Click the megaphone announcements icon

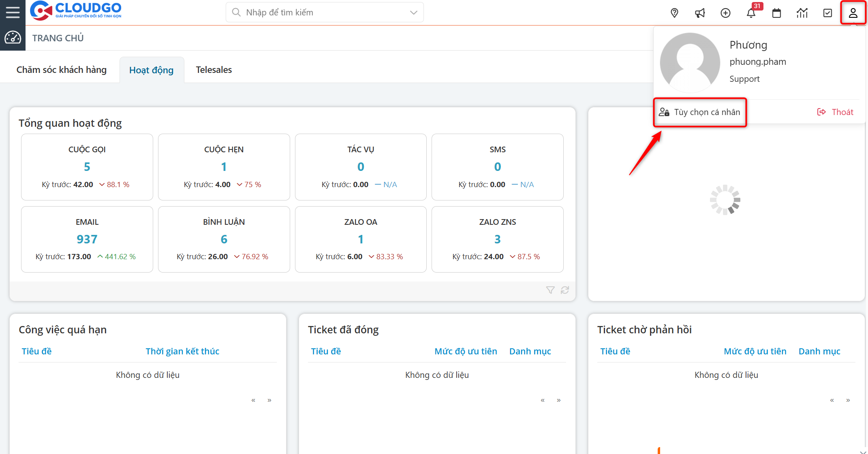[700, 13]
